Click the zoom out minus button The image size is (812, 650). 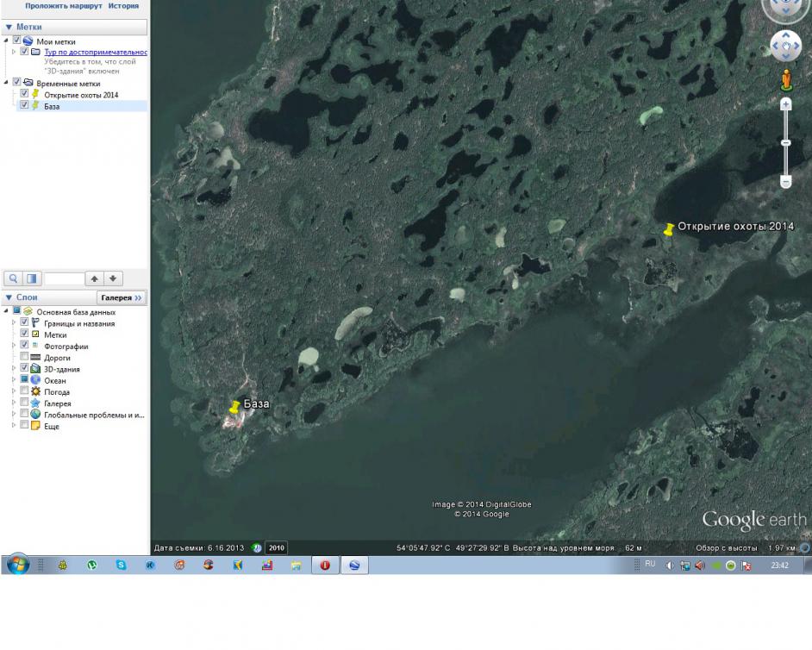786,181
